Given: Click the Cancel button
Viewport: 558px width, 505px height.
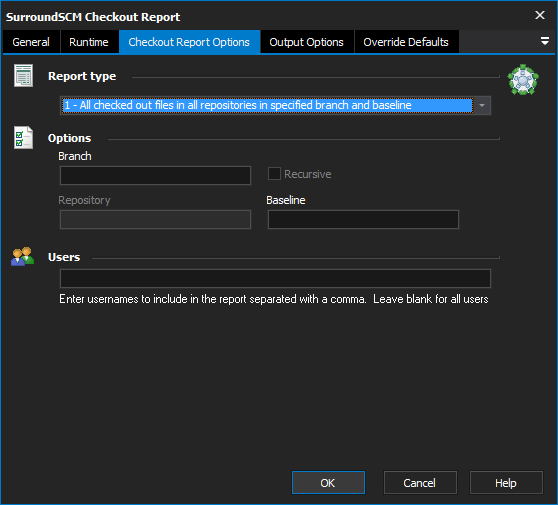Looking at the screenshot, I should pos(420,483).
